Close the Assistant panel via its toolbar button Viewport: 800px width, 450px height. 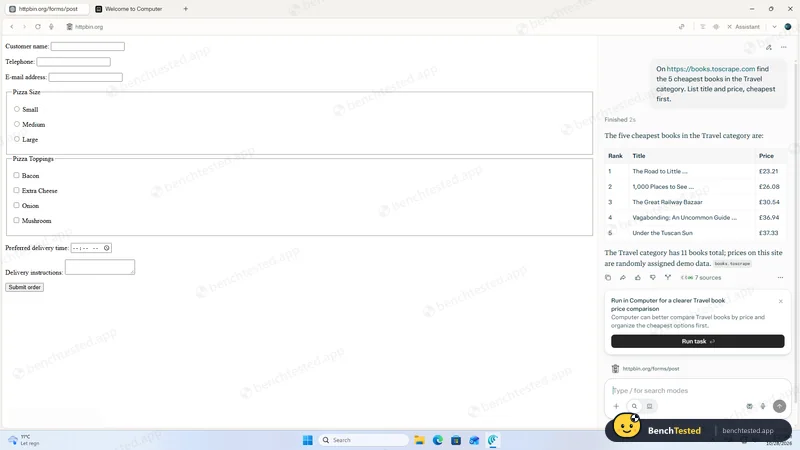(x=743, y=27)
